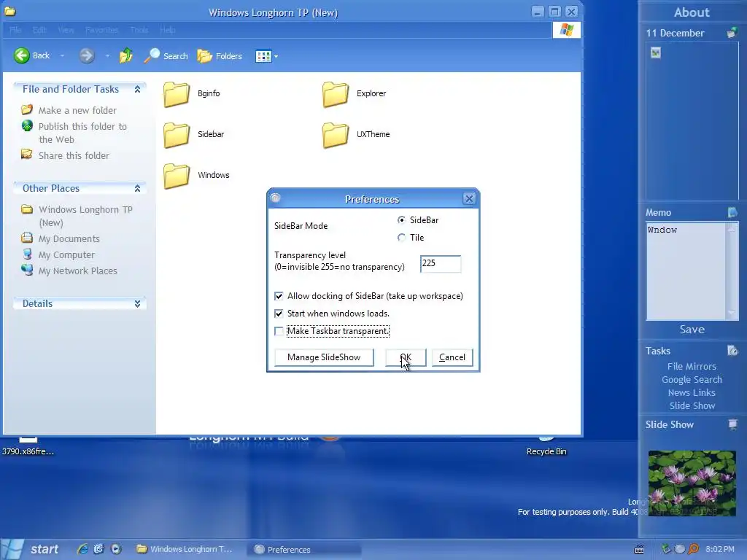This screenshot has height=560, width=747.
Task: Click the small image icon under date
Action: tap(656, 52)
